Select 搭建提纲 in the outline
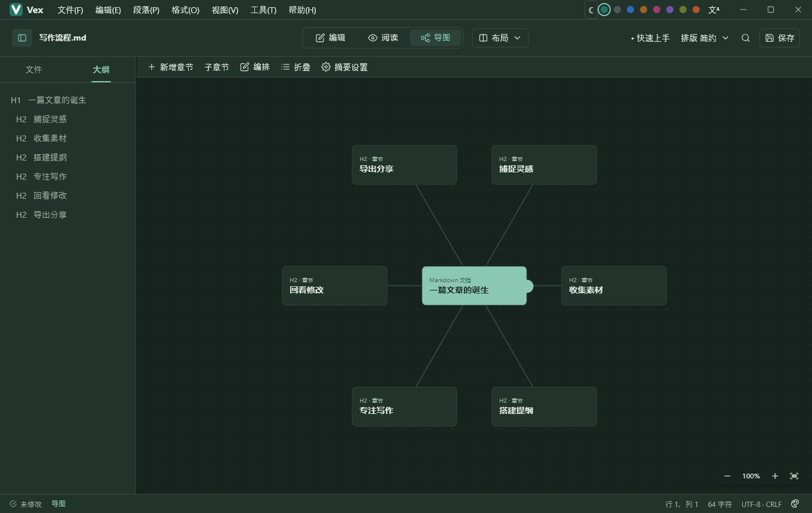 pos(67,157)
